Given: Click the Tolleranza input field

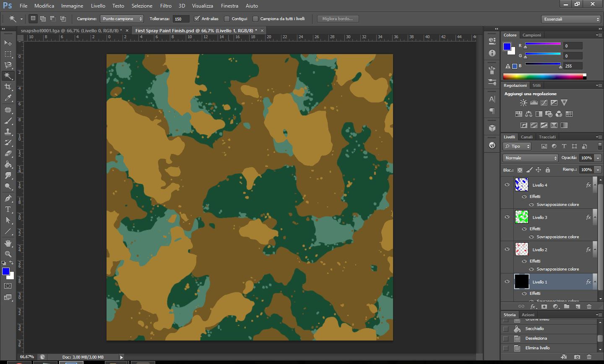Looking at the screenshot, I should pos(181,19).
